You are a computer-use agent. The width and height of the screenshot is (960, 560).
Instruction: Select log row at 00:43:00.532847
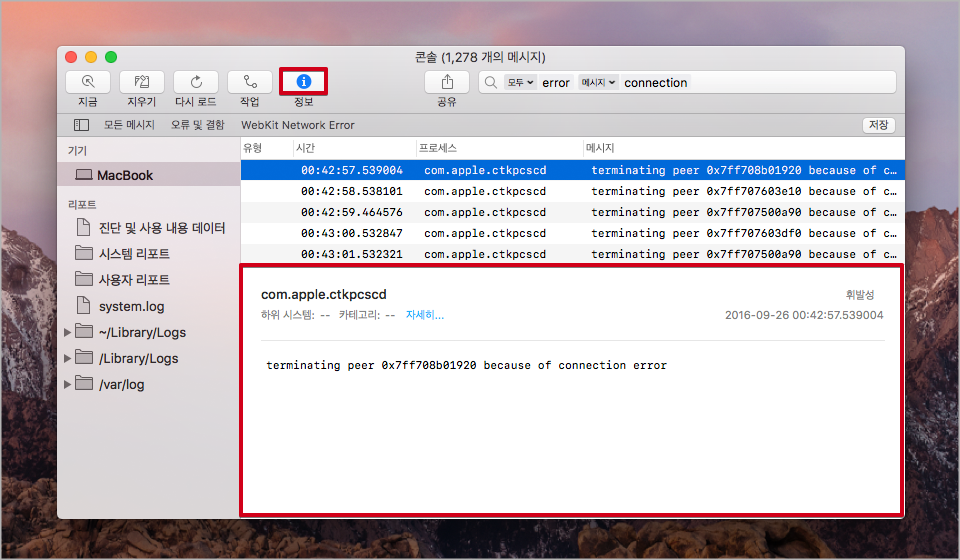click(572, 233)
